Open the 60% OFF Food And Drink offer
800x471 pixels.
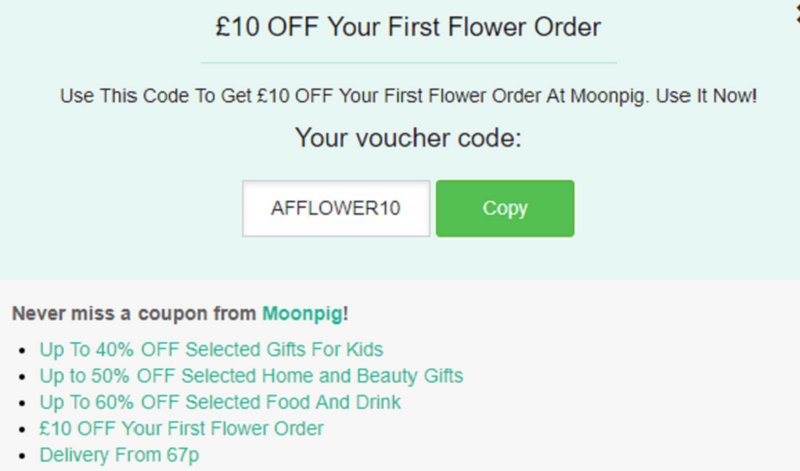point(220,402)
